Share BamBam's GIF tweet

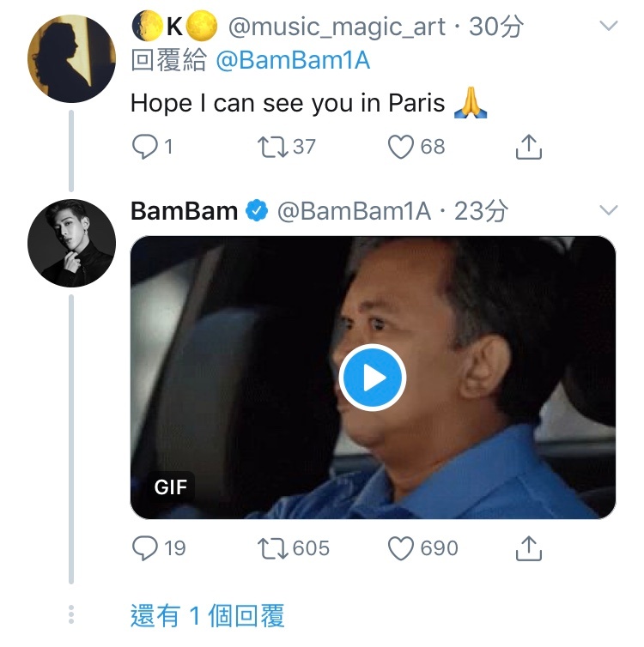point(529,548)
